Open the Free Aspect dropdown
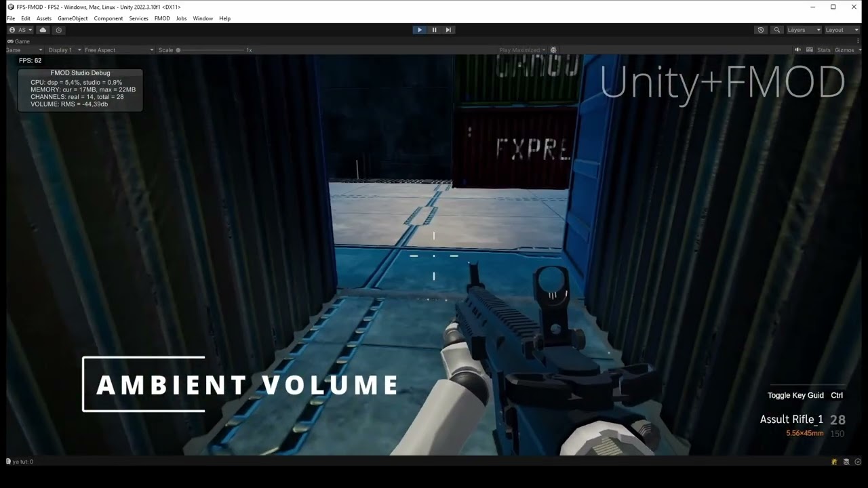 pos(119,50)
